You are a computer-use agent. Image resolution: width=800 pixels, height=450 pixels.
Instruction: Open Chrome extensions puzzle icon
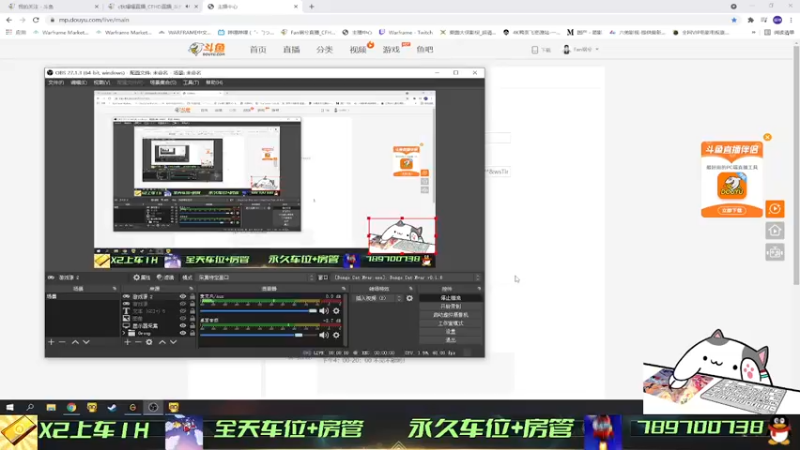pyautogui.click(x=751, y=20)
